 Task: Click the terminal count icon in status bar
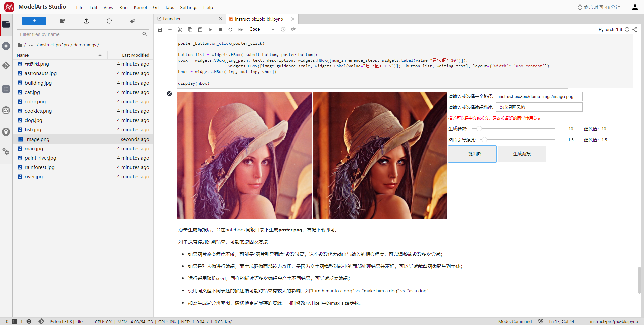15,321
